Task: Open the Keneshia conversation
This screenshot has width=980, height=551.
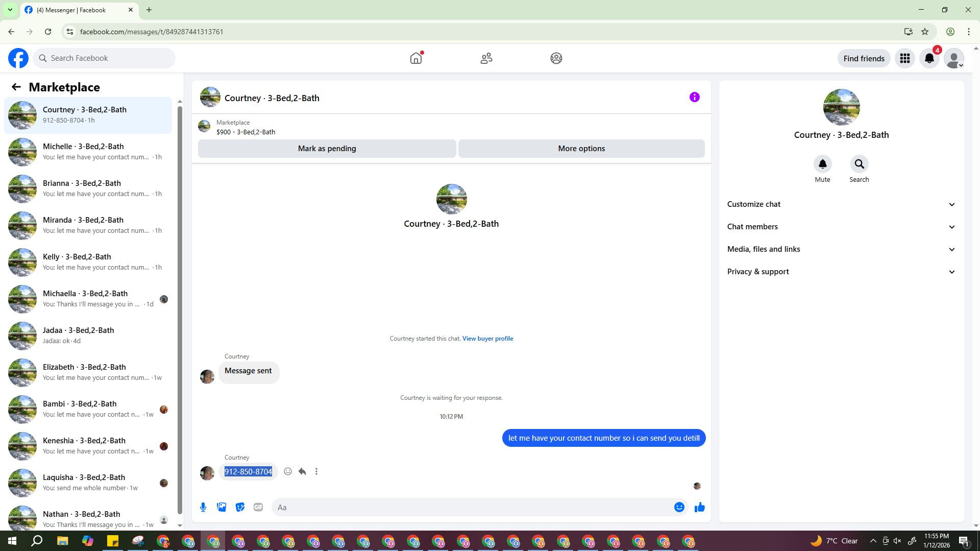Action: [88, 446]
